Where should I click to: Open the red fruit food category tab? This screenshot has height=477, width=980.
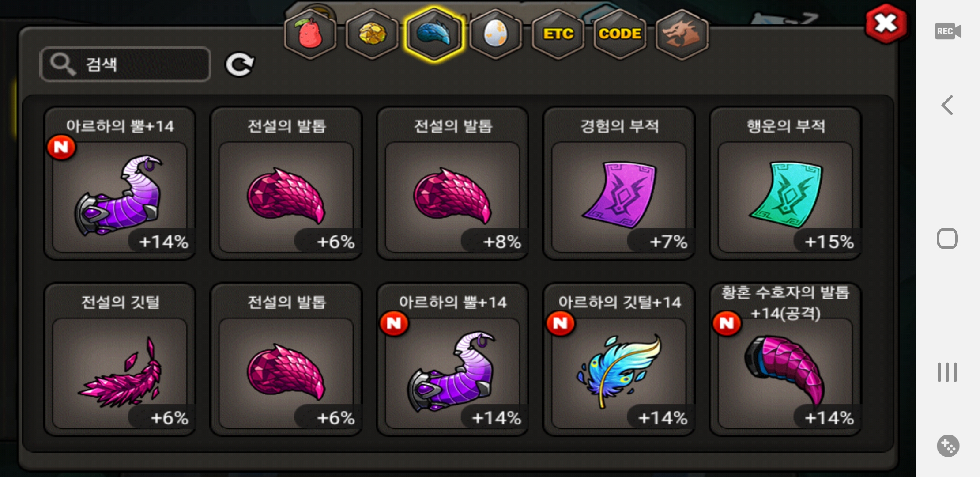pyautogui.click(x=310, y=34)
